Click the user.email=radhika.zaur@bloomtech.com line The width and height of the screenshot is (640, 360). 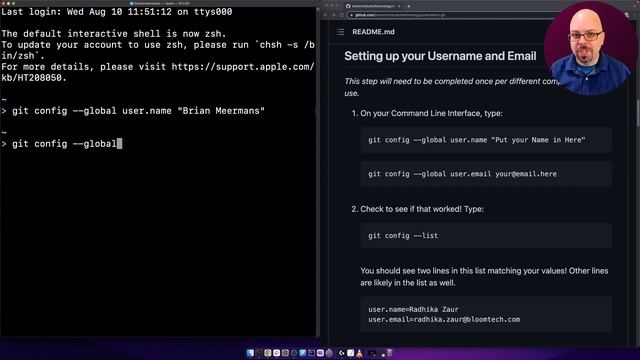(444, 320)
